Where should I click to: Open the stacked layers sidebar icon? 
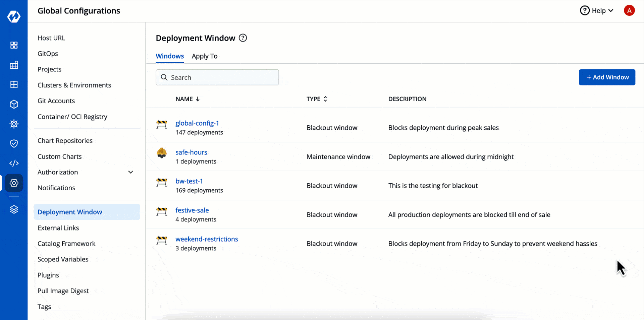coord(14,209)
